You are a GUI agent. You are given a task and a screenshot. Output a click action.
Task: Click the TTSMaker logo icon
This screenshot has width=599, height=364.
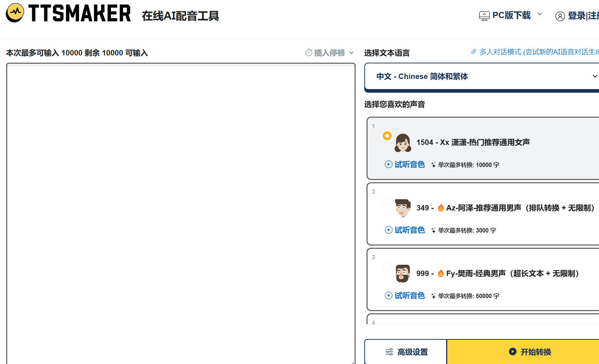pyautogui.click(x=15, y=13)
